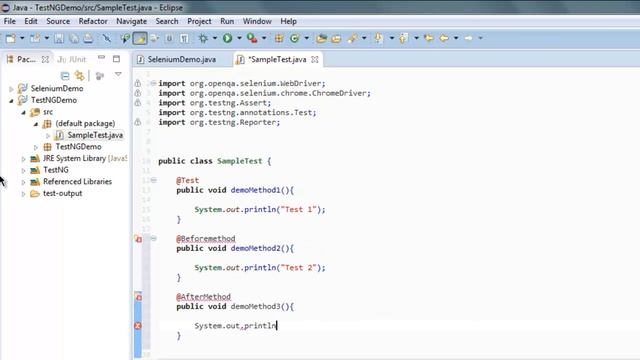Toggle Show Whitespace Characters pilcrow icon
Image resolution: width=640 pixels, height=360 pixels.
click(x=184, y=38)
